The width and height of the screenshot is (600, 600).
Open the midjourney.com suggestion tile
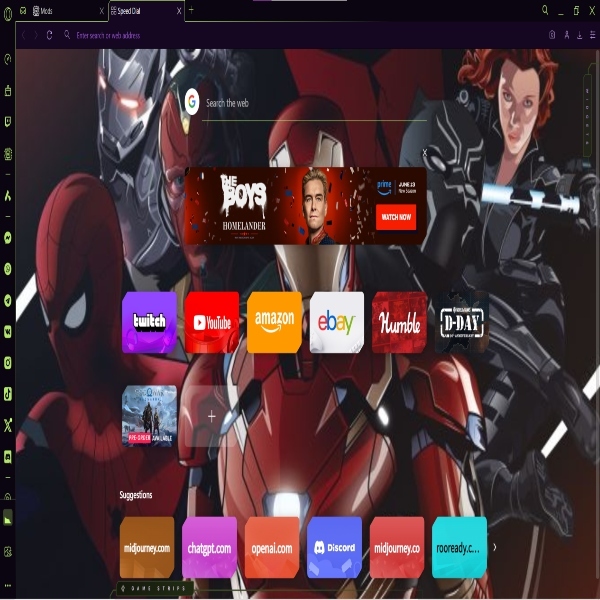[147, 548]
